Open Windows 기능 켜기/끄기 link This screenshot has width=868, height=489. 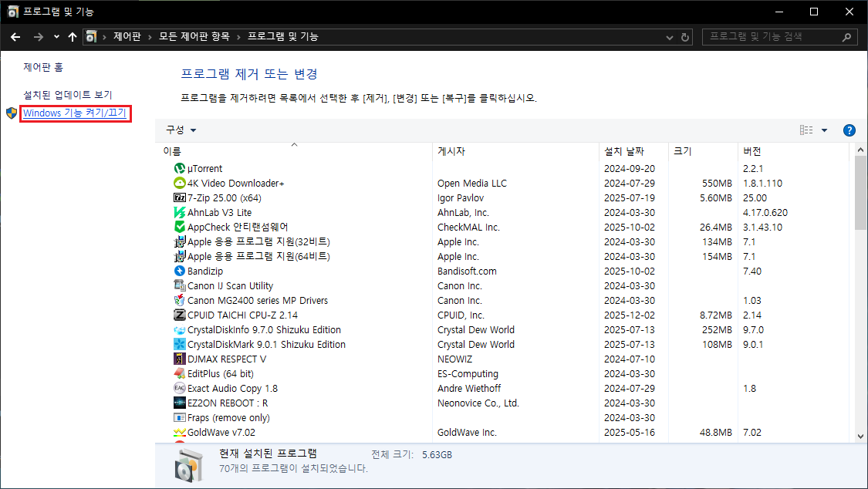(x=76, y=113)
